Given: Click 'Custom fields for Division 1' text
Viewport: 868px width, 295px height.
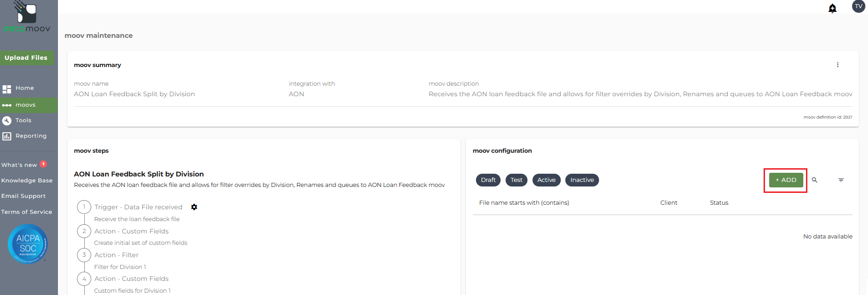Looking at the screenshot, I should pos(132,291).
